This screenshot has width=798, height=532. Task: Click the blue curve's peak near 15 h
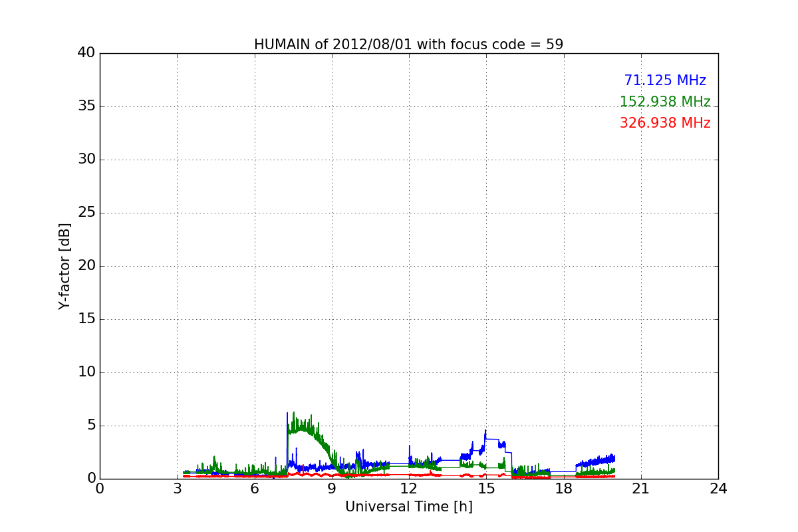485,430
